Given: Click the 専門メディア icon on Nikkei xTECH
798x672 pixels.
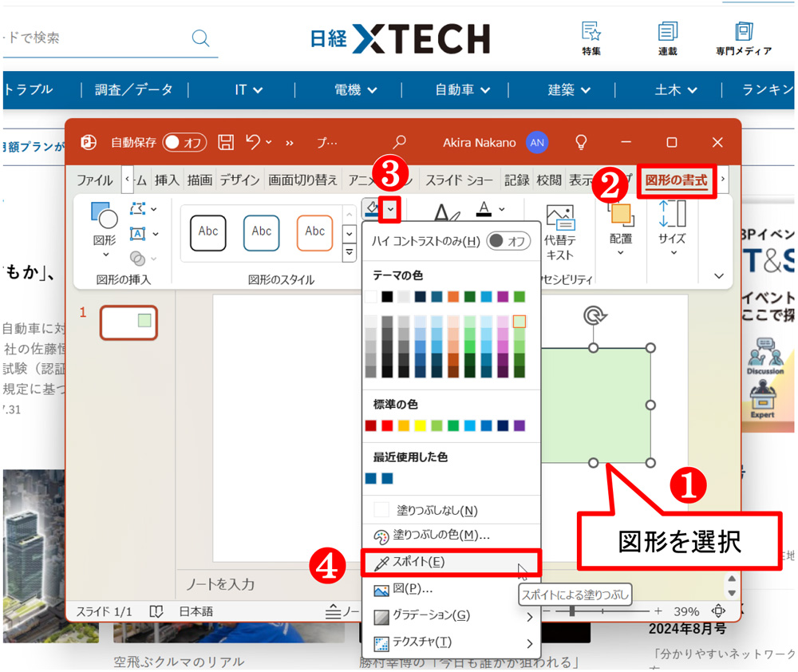Looking at the screenshot, I should (744, 32).
